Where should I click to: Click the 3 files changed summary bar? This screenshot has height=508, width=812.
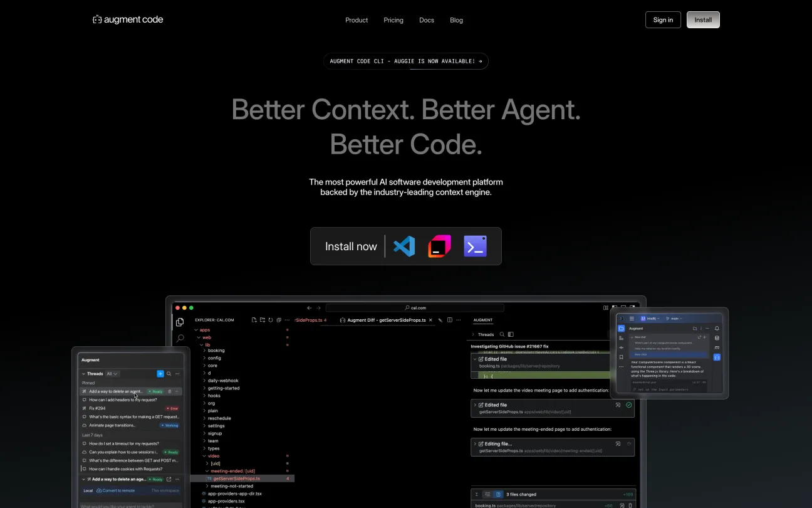click(x=553, y=494)
